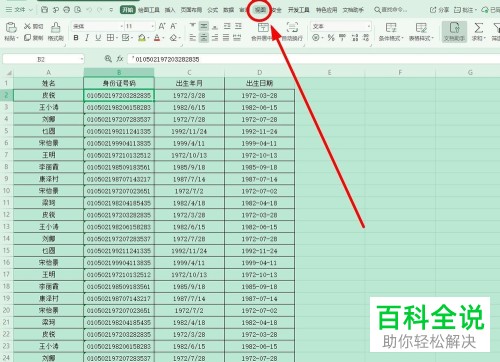This screenshot has height=362, width=500.
Task: Open the Insert (插入) tab
Action: (x=170, y=10)
